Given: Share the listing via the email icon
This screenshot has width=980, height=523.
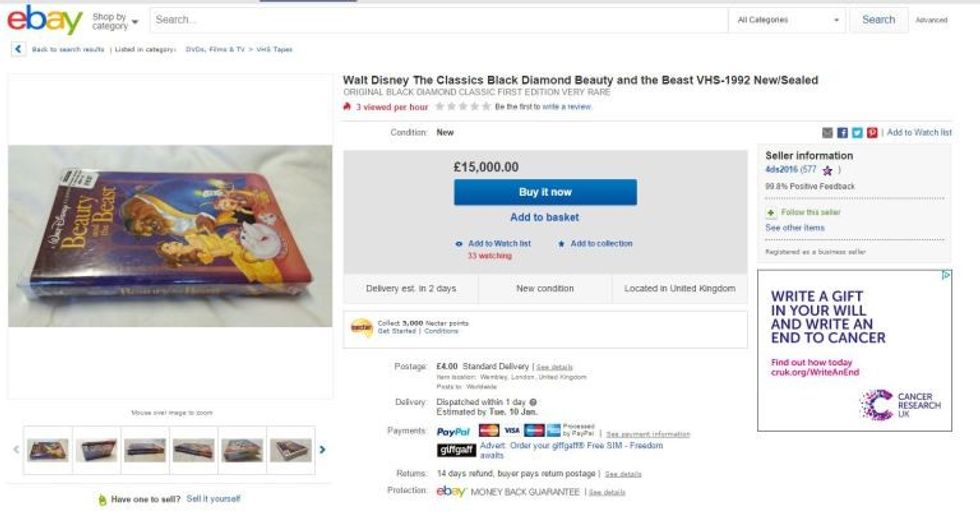Looking at the screenshot, I should pyautogui.click(x=827, y=132).
